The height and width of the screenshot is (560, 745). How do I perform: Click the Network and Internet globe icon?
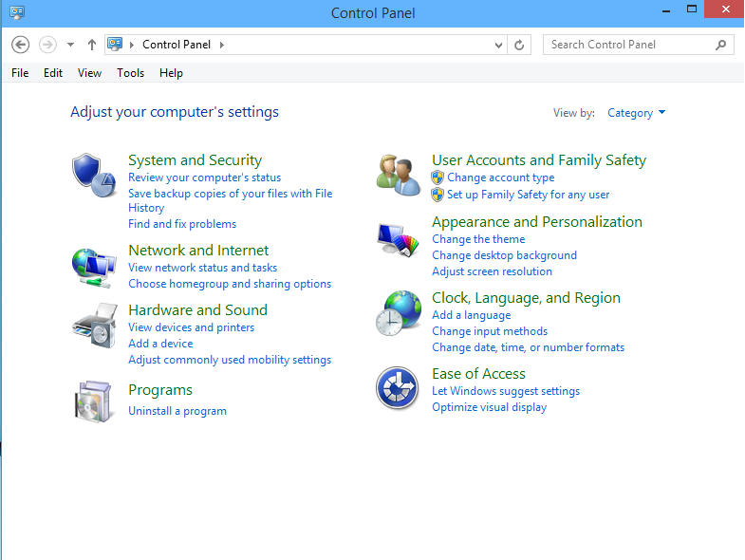94,268
